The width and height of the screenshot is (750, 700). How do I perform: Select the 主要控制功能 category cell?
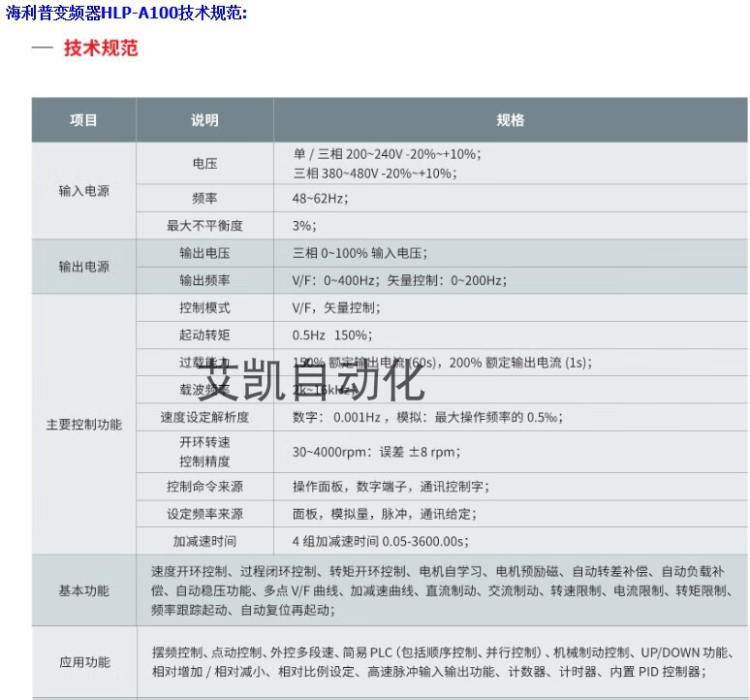[x=83, y=425]
